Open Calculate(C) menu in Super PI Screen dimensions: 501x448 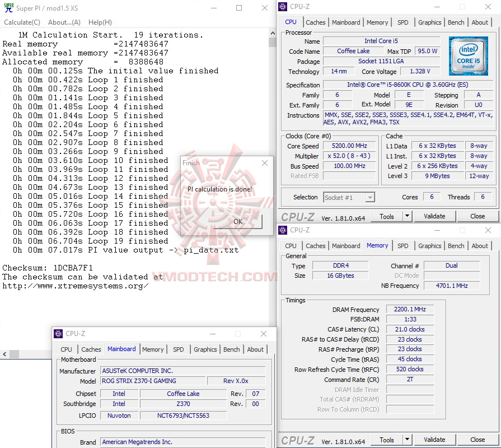pyautogui.click(x=22, y=22)
